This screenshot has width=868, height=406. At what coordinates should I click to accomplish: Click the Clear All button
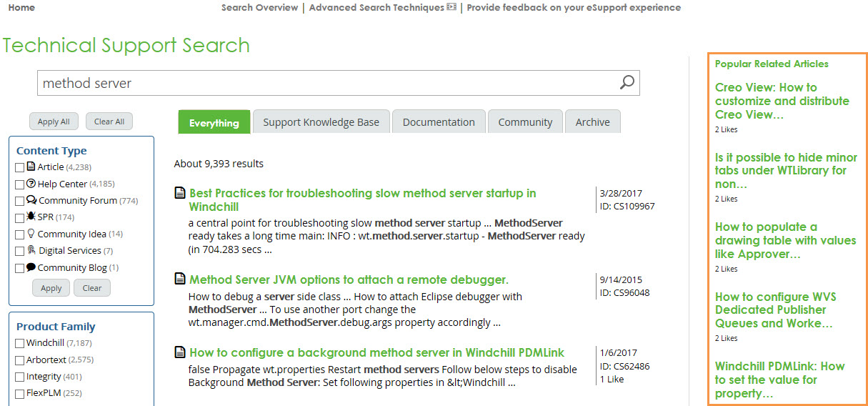(x=109, y=122)
